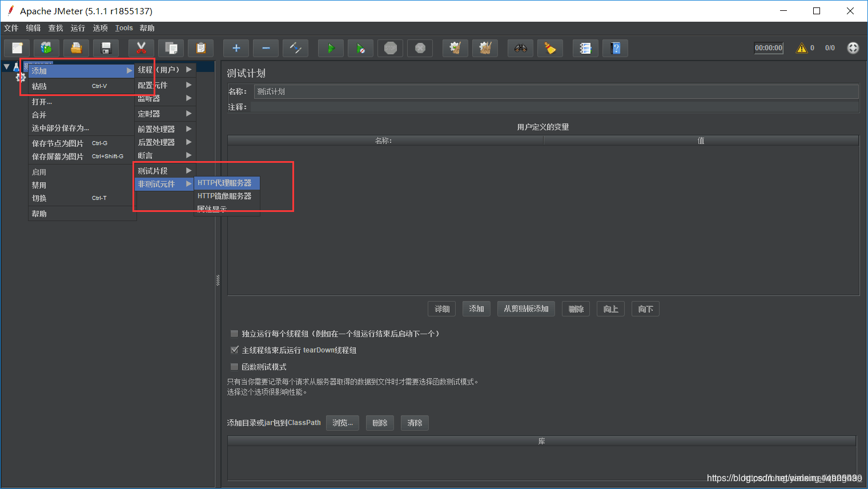Open the Function Helper list icon
868x489 pixels.
(x=586, y=49)
